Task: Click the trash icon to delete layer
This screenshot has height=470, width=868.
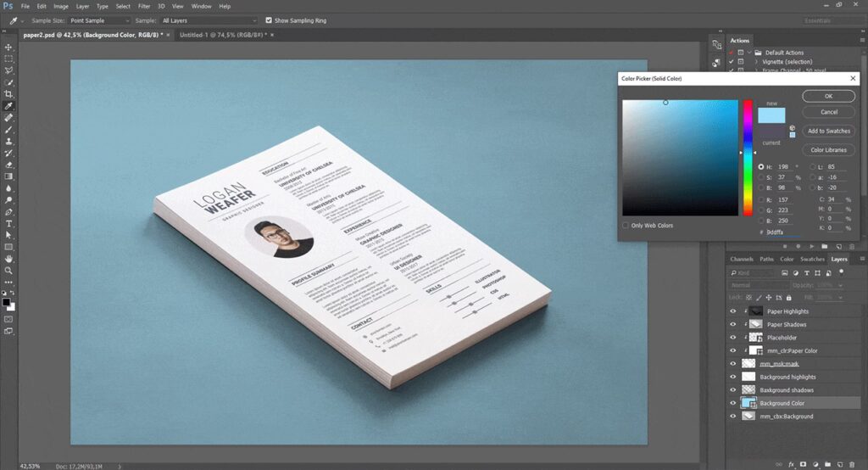Action: pyautogui.click(x=853, y=465)
